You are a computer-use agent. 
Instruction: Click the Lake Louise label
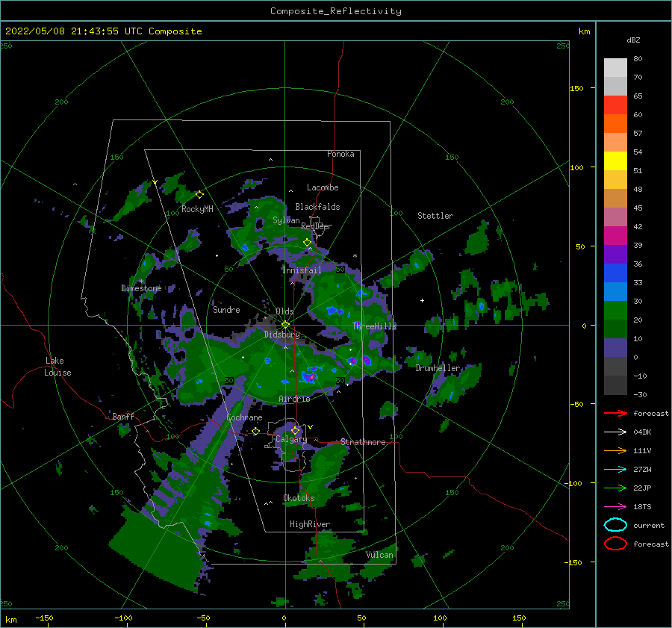[x=57, y=367]
